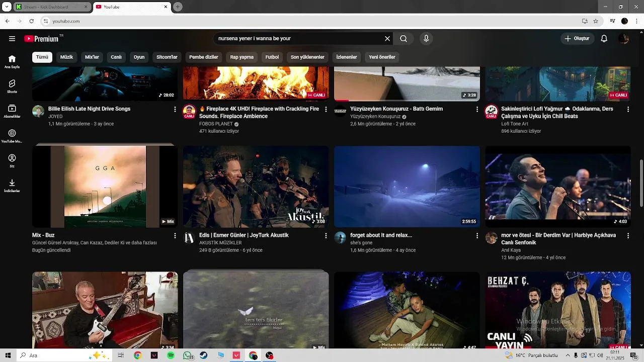644x362 pixels.
Task: Select the Futbol filter chip
Action: click(x=272, y=57)
